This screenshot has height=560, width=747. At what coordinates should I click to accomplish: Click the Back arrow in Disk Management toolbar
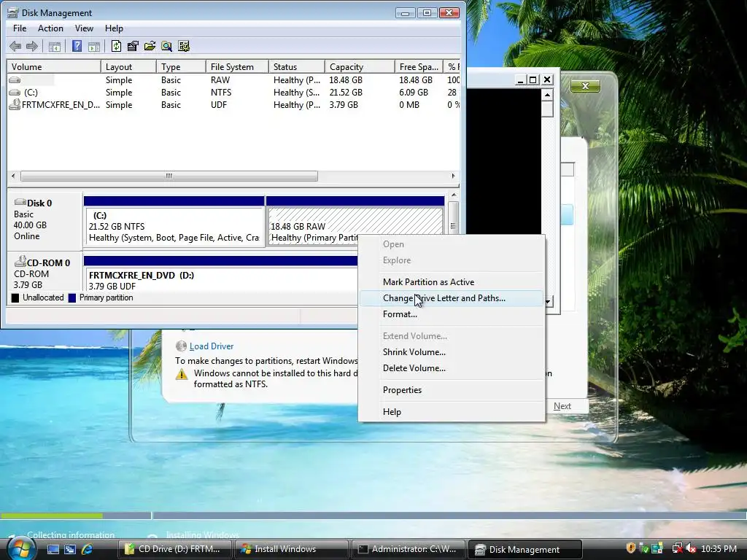click(x=15, y=46)
